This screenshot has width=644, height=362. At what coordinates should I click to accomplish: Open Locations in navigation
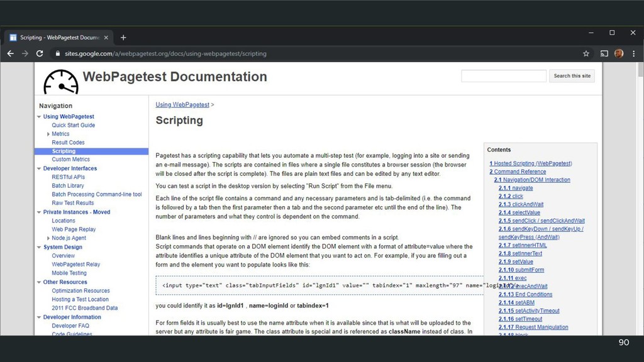[x=64, y=221]
